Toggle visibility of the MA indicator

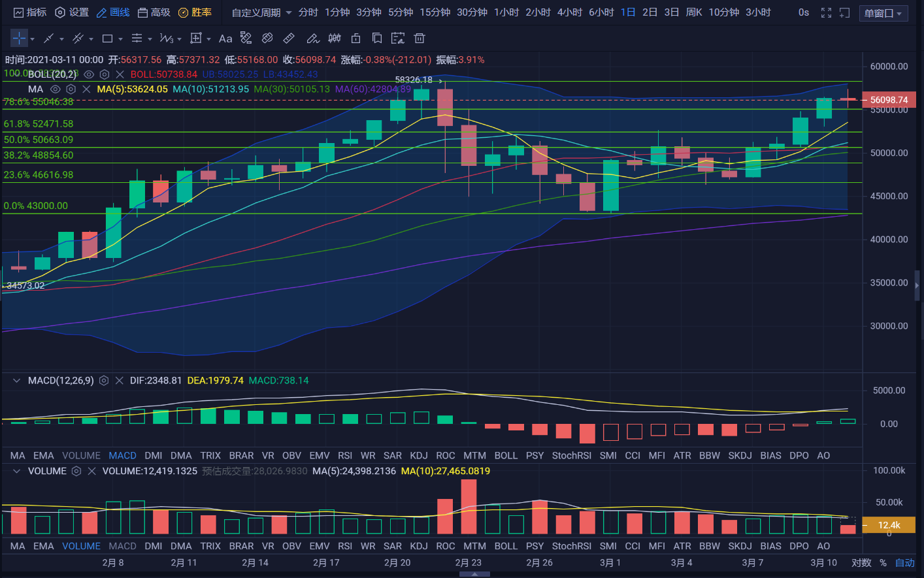click(56, 89)
